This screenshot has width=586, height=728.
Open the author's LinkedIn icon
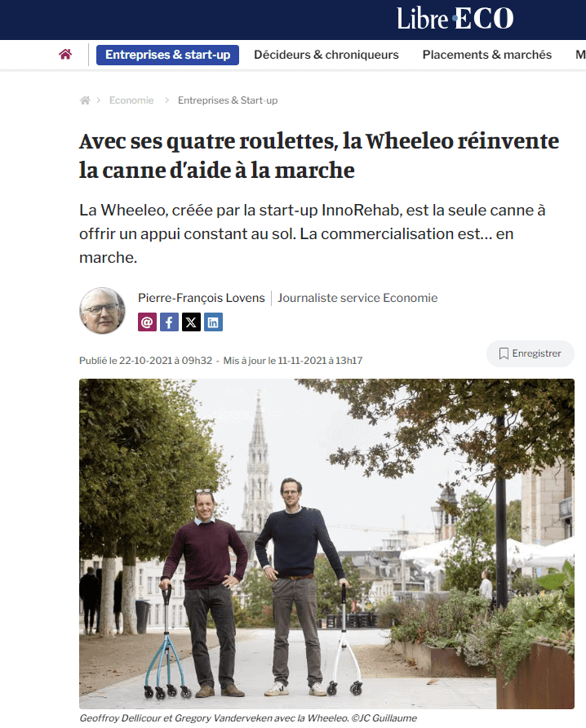(x=213, y=322)
